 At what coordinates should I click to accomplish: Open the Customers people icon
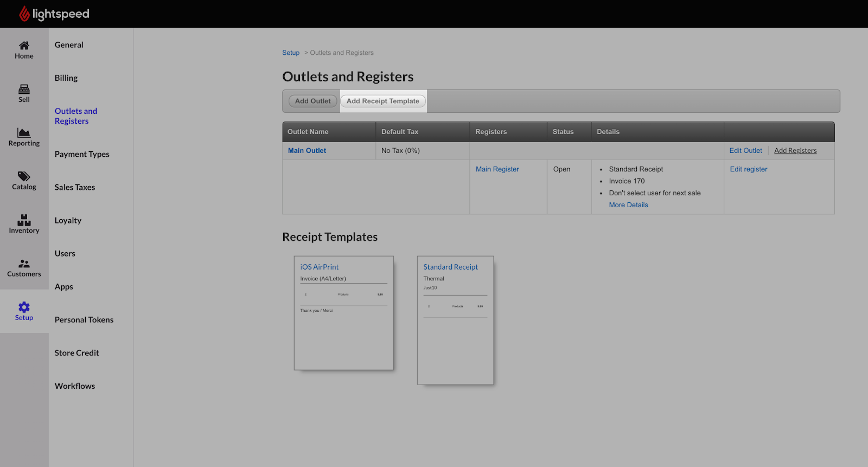point(24,264)
